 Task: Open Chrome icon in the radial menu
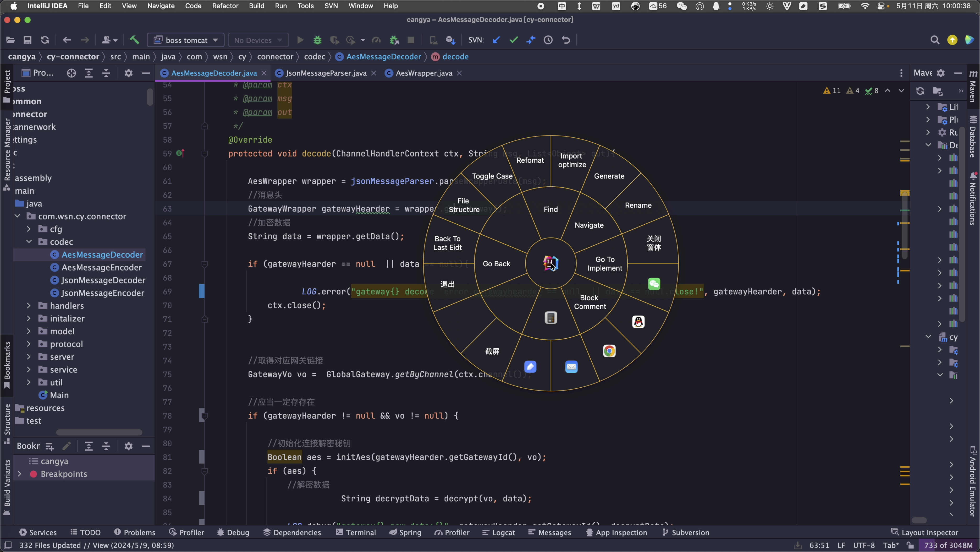(609, 351)
